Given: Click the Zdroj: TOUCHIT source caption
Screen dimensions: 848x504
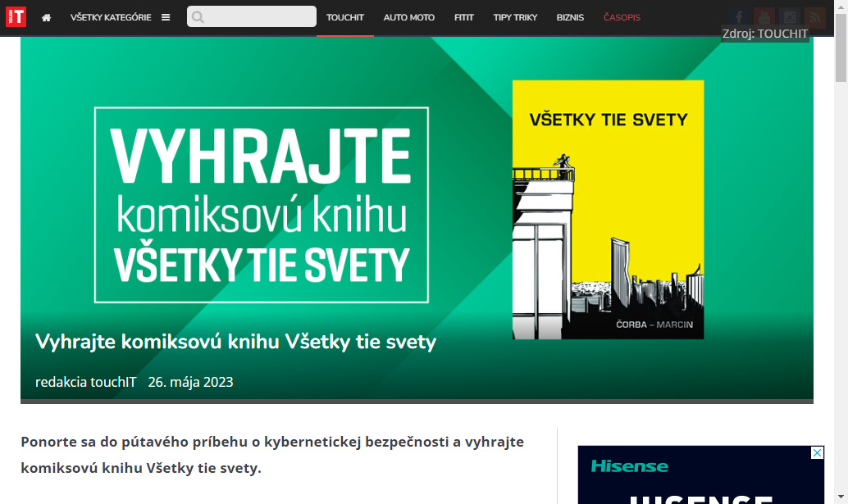Looking at the screenshot, I should coord(765,34).
